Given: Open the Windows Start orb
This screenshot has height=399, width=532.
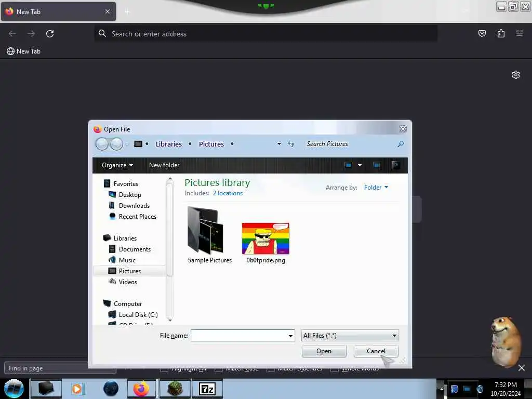Looking at the screenshot, I should coord(14,389).
